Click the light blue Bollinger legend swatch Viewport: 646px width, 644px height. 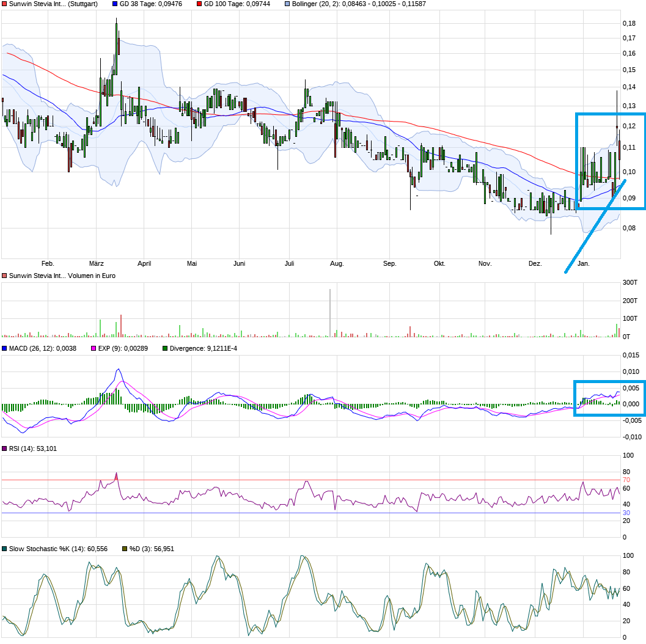coord(287,4)
